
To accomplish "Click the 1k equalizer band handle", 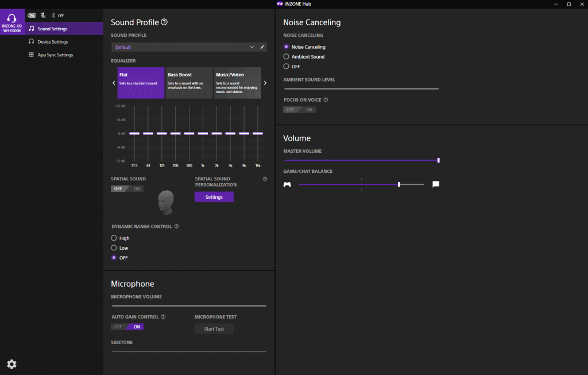I will (x=203, y=133).
